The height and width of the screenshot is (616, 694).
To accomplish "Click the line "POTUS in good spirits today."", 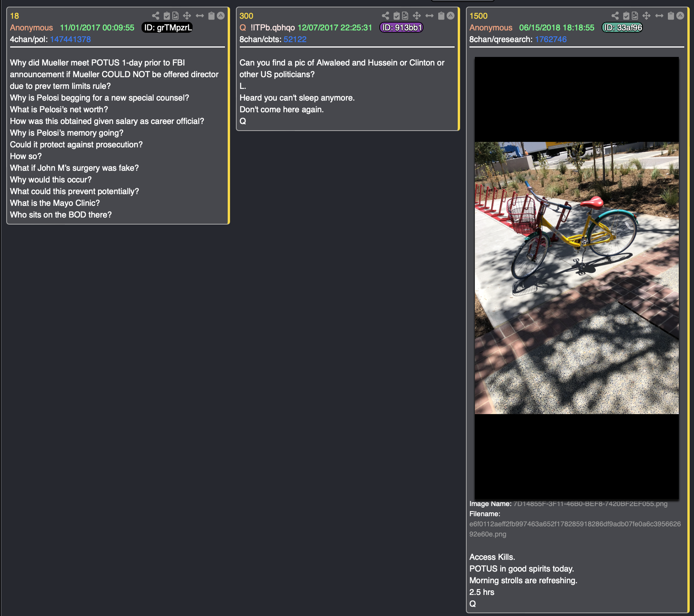I will point(522,569).
